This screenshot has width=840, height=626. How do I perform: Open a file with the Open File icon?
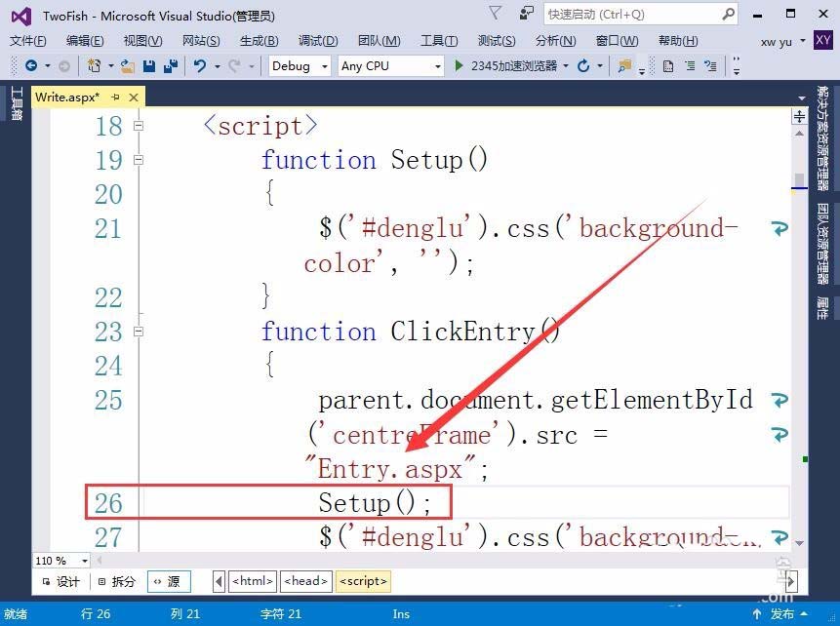pyautogui.click(x=127, y=66)
